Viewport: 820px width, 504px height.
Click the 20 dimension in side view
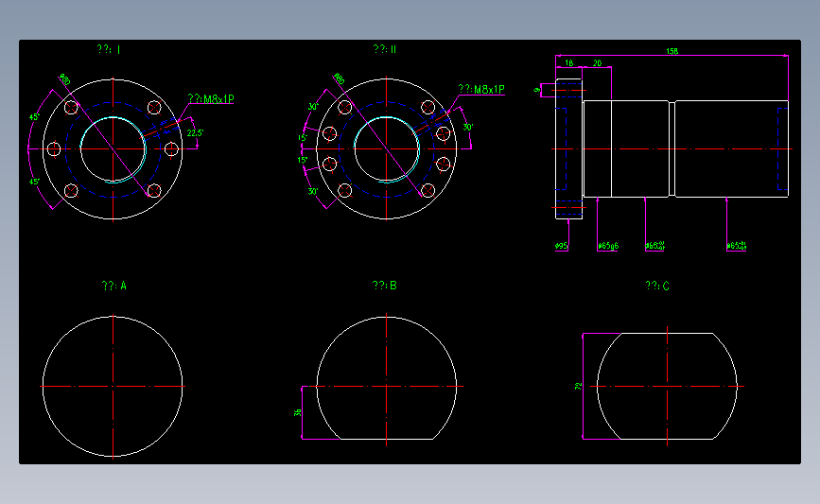(x=597, y=63)
